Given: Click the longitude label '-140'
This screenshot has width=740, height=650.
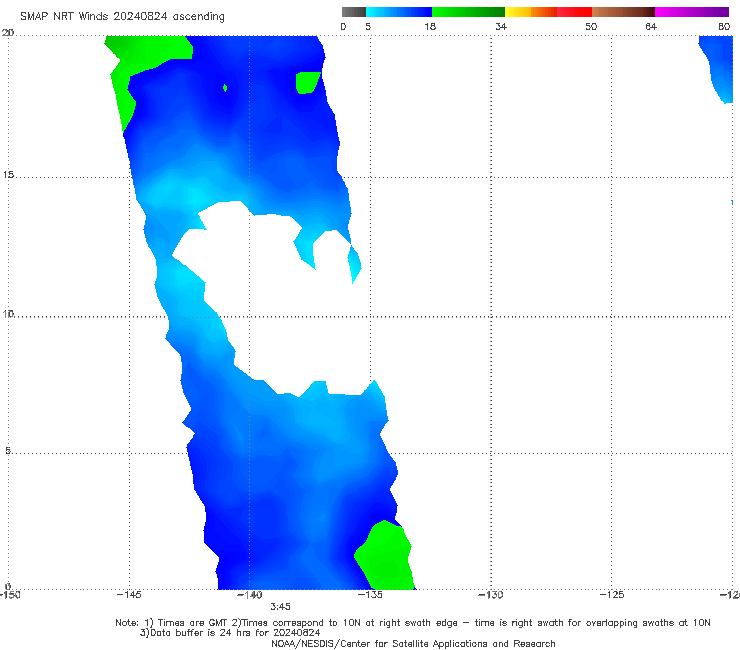Looking at the screenshot, I should (x=250, y=595).
